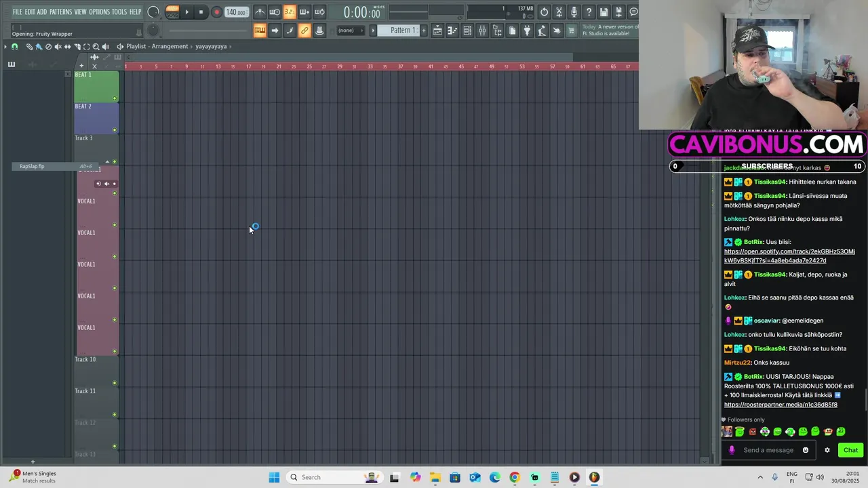
Task: Open the Spotify track link in chat
Action: point(789,256)
